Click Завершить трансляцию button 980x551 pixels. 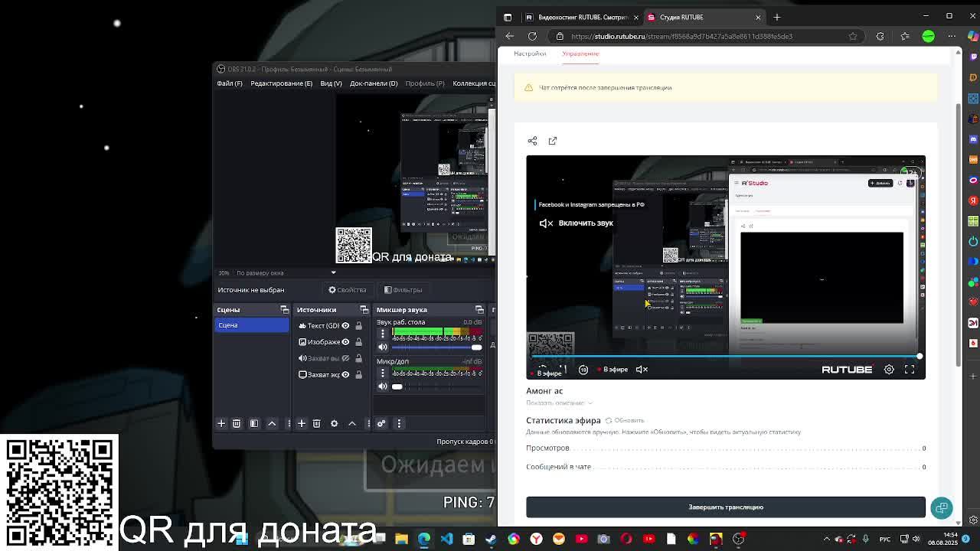726,507
